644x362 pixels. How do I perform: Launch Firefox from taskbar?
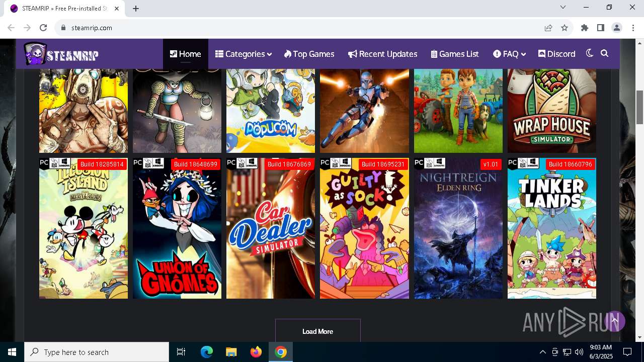[x=256, y=352]
